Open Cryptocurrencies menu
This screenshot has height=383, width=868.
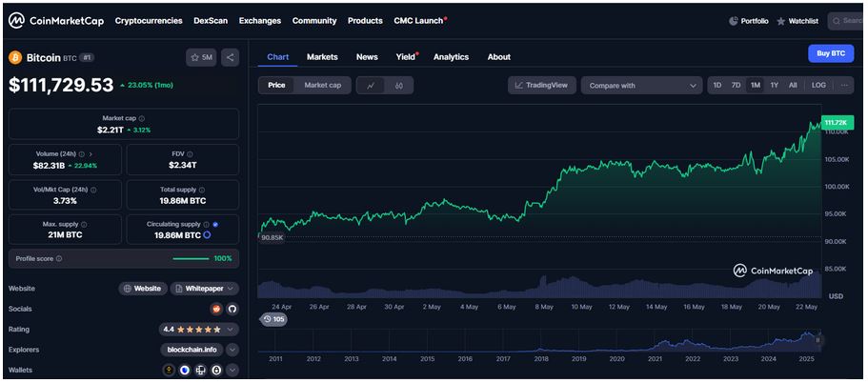[x=149, y=20]
